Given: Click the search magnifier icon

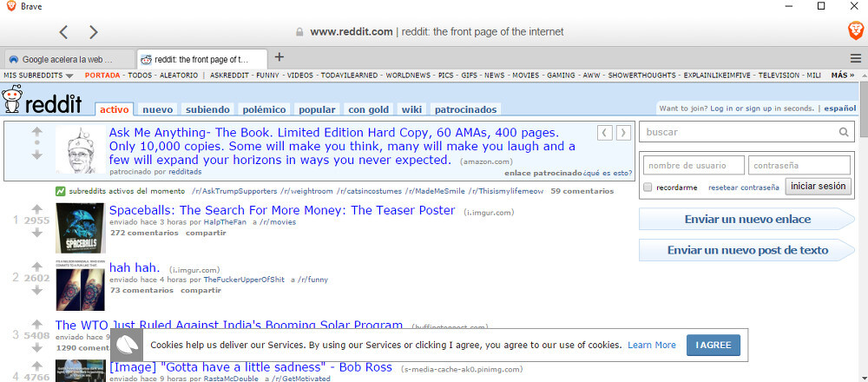Looking at the screenshot, I should pyautogui.click(x=844, y=133).
